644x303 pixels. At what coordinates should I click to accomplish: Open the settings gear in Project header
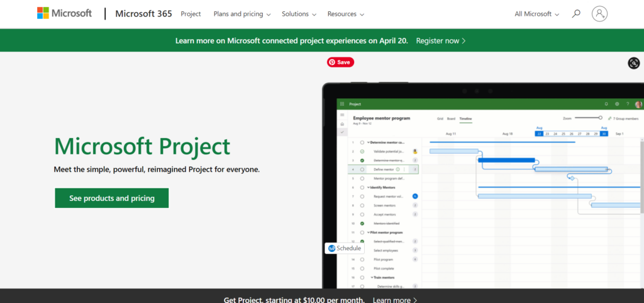(x=617, y=104)
